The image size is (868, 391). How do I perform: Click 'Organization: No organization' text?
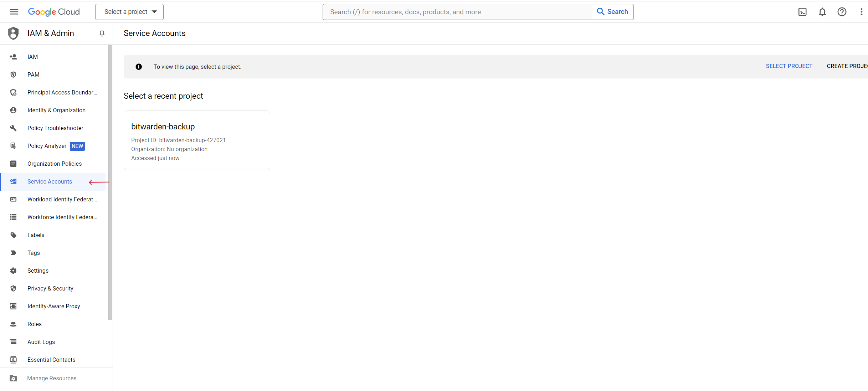(169, 149)
